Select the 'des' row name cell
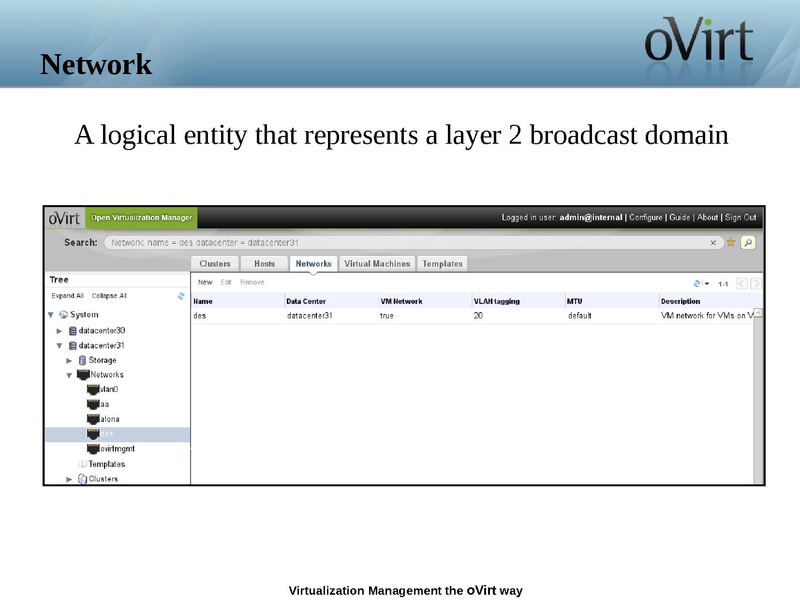The image size is (800, 600). coord(199,316)
